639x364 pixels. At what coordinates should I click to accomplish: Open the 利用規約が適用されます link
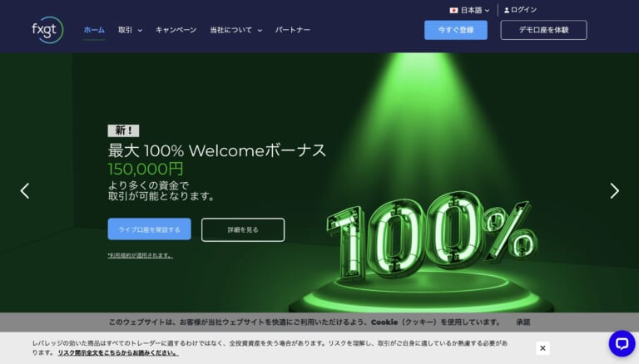coord(140,255)
